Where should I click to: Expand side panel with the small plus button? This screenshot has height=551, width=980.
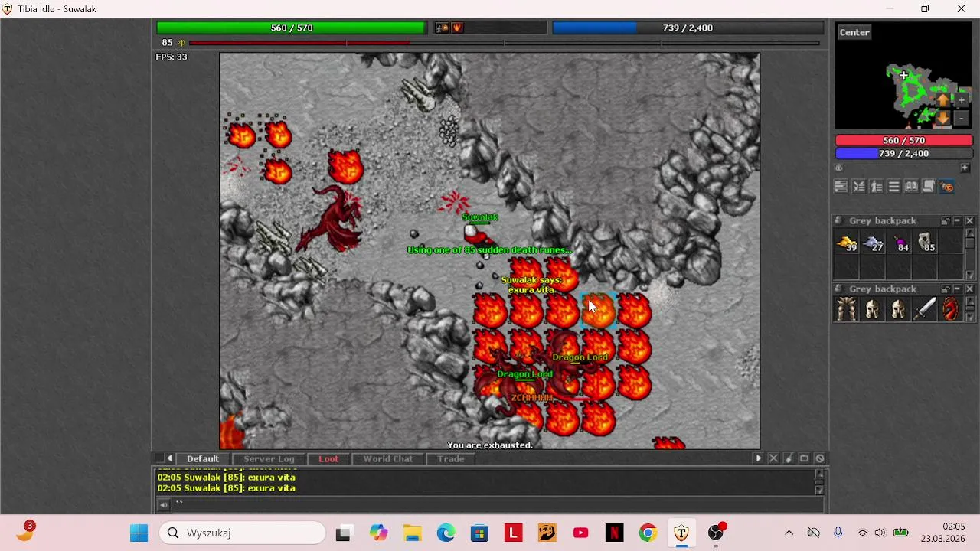click(965, 168)
